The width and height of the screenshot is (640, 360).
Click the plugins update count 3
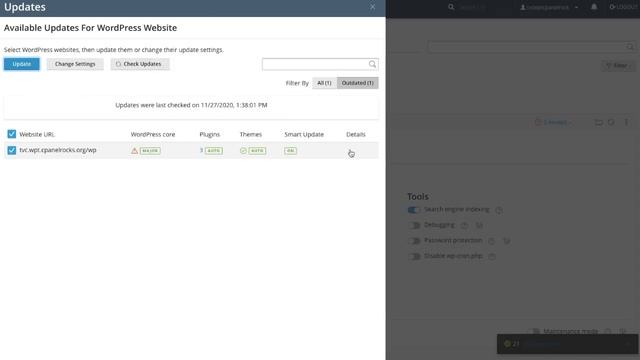pyautogui.click(x=201, y=151)
